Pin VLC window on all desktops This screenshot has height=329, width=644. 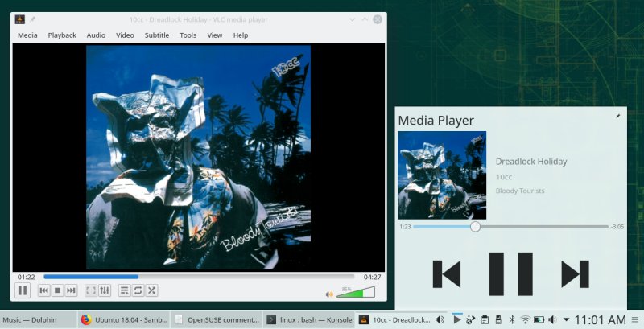tap(32, 19)
